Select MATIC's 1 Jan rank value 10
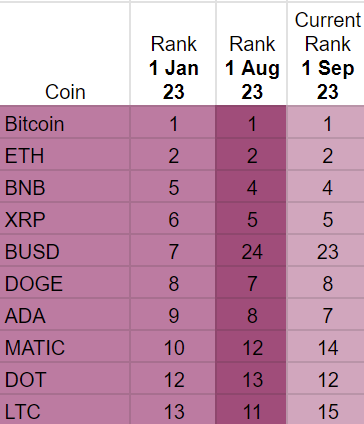This screenshot has height=424, width=364. (173, 346)
